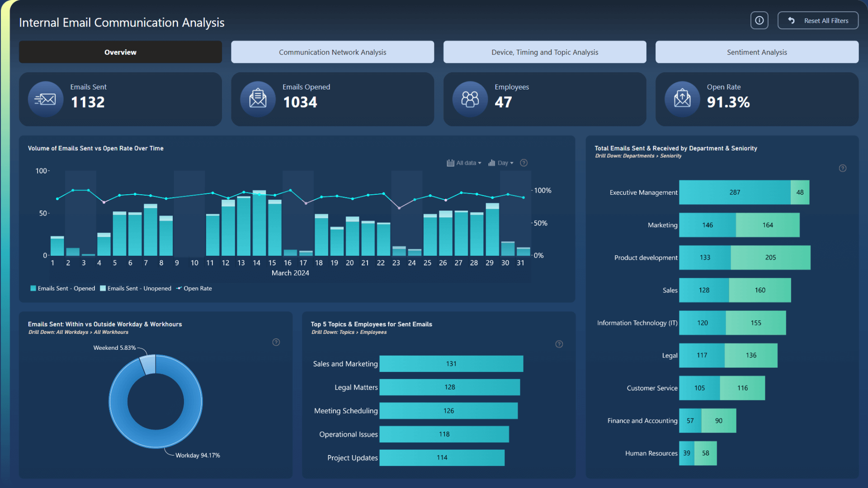The width and height of the screenshot is (868, 488).
Task: Click the help icon on the department chart
Action: click(843, 168)
